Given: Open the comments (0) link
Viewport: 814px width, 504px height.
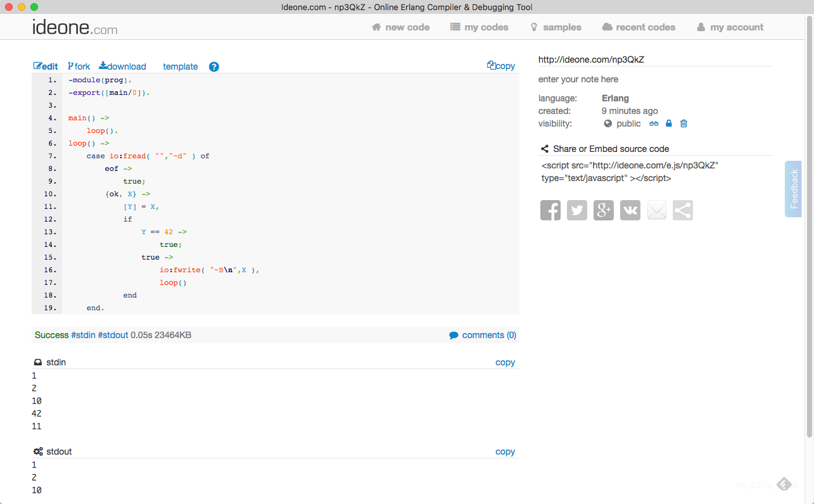Looking at the screenshot, I should tap(483, 335).
